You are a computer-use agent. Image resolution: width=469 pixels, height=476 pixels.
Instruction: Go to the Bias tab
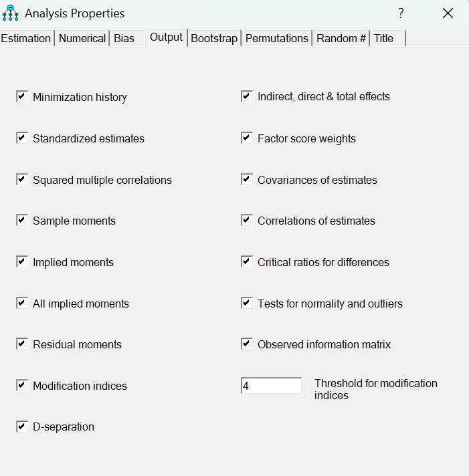124,39
